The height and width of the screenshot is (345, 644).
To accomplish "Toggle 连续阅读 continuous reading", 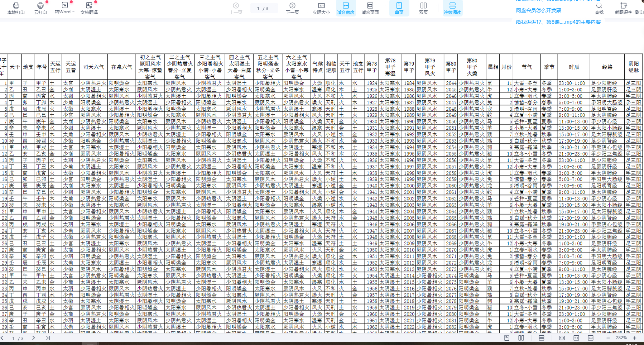I will pos(452,8).
